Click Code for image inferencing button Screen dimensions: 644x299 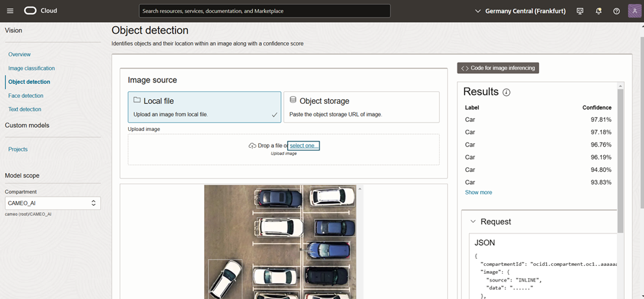(x=498, y=68)
